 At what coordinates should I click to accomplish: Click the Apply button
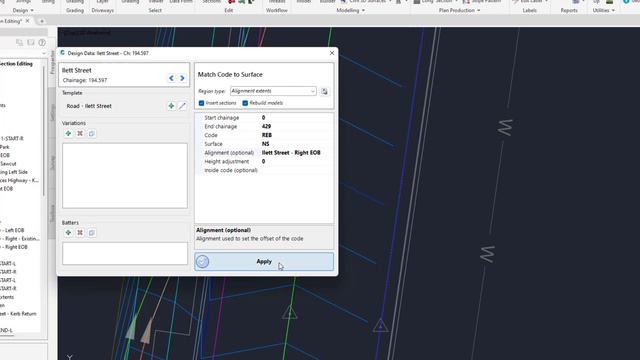pyautogui.click(x=264, y=262)
